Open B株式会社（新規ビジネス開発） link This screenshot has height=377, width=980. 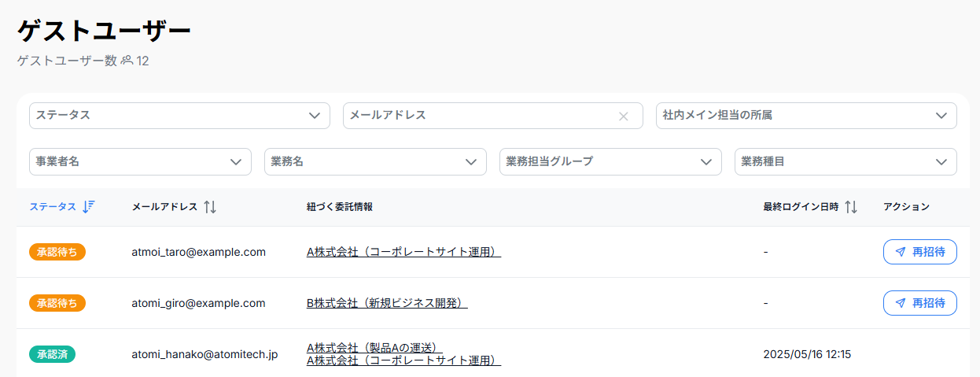tap(387, 303)
